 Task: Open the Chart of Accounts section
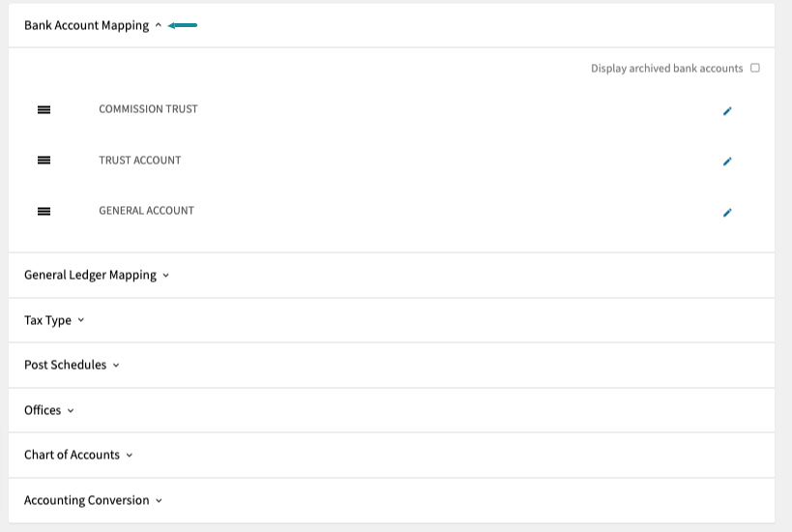[x=78, y=455]
